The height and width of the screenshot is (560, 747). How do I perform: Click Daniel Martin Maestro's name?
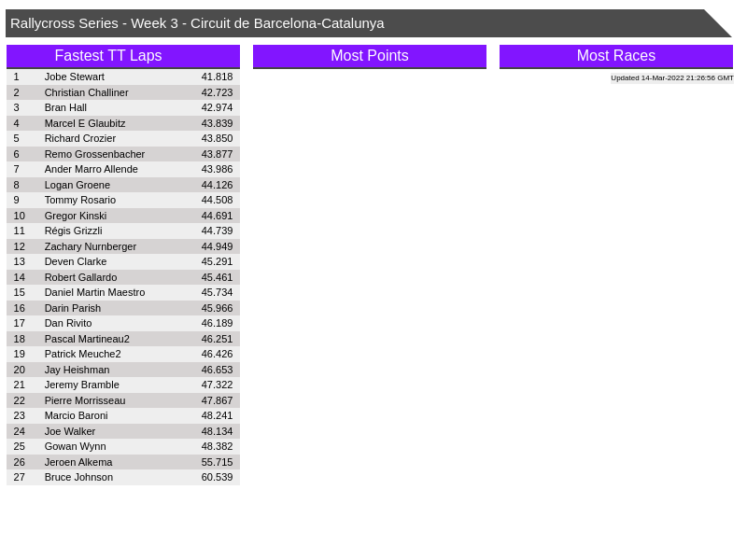[x=94, y=292]
